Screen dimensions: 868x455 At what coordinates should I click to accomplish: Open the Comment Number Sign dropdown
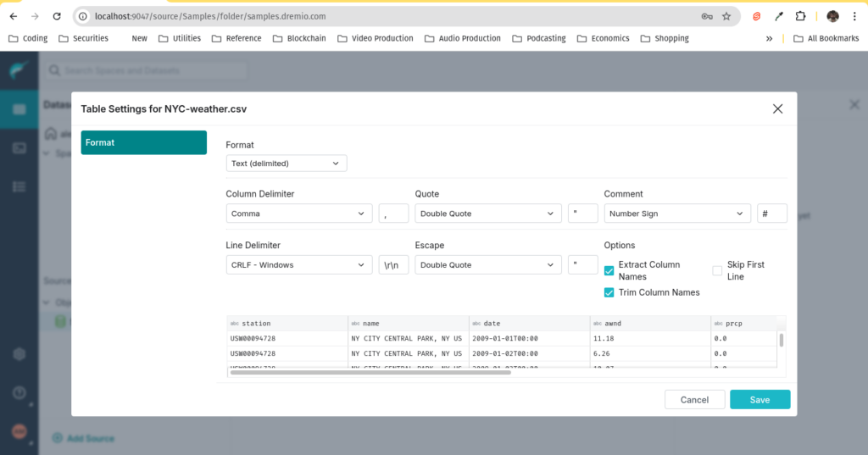677,214
